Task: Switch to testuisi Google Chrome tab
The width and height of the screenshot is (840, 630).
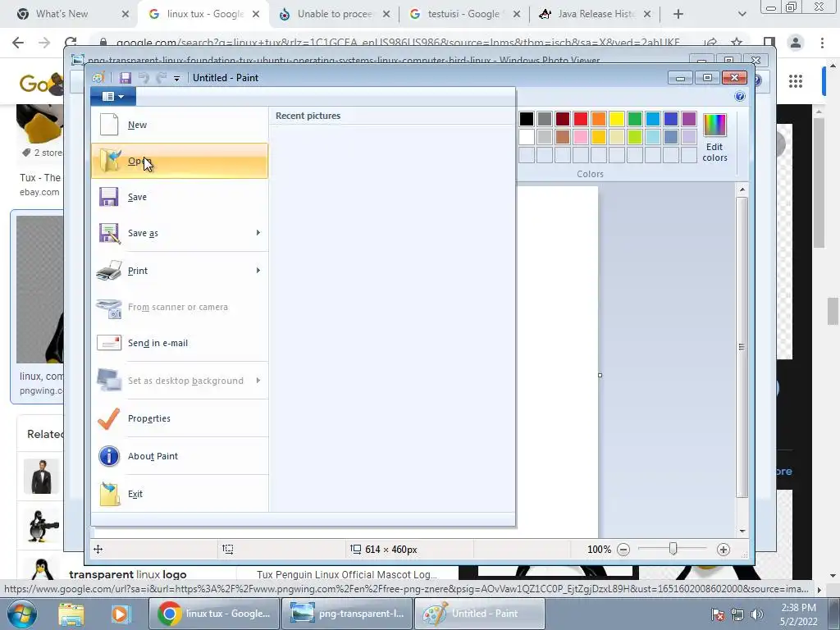Action: tap(464, 14)
